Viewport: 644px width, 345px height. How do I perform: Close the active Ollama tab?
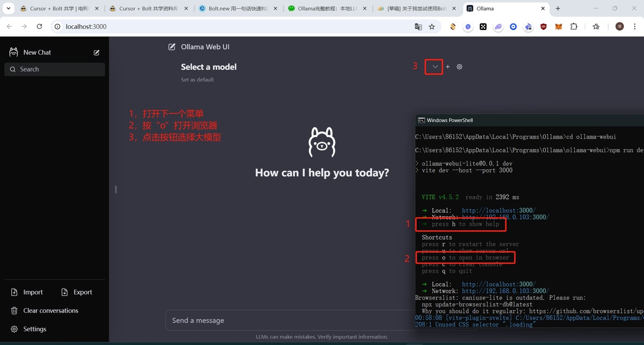pos(543,8)
